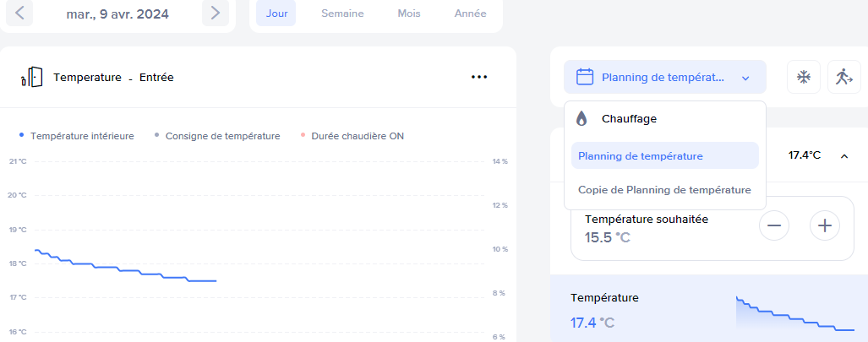Open three-dot menu for Temperature Entrée
This screenshot has height=342, width=868.
tap(479, 77)
